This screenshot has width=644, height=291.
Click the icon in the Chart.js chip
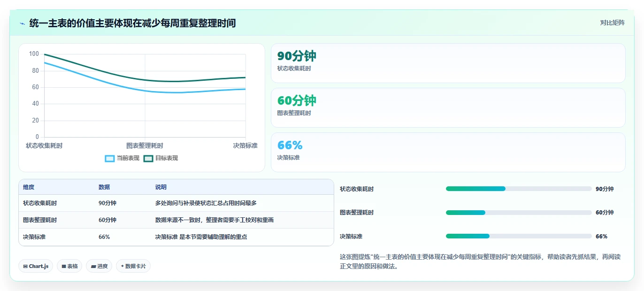(x=25, y=266)
